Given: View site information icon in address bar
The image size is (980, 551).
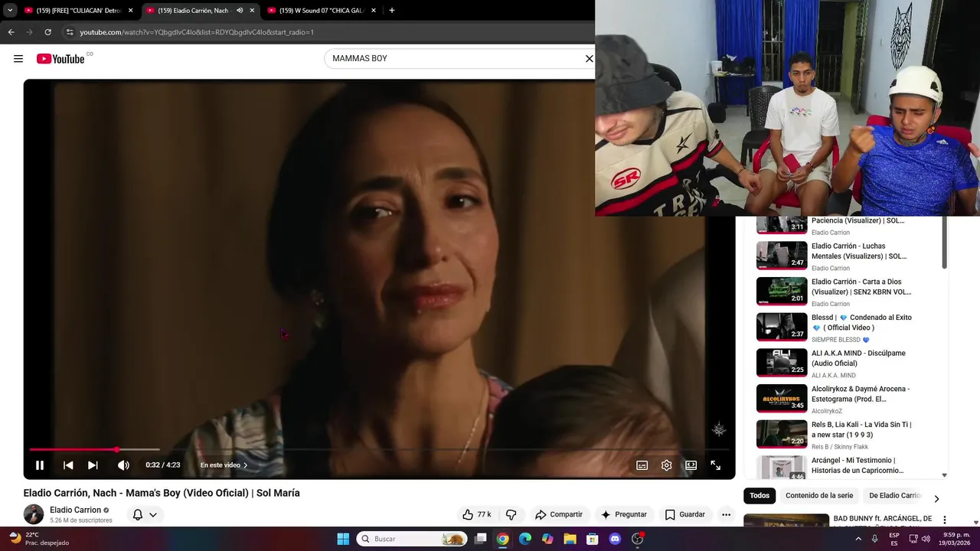Looking at the screenshot, I should coord(70,32).
